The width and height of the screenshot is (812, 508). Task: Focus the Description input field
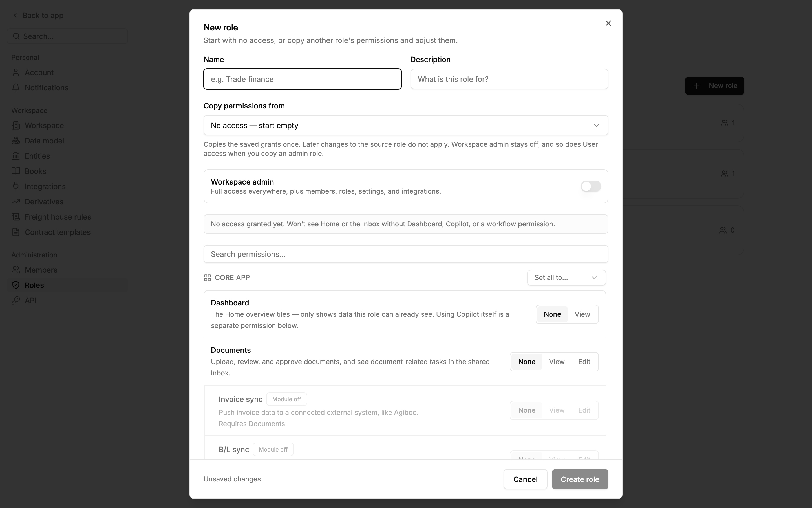pos(509,79)
